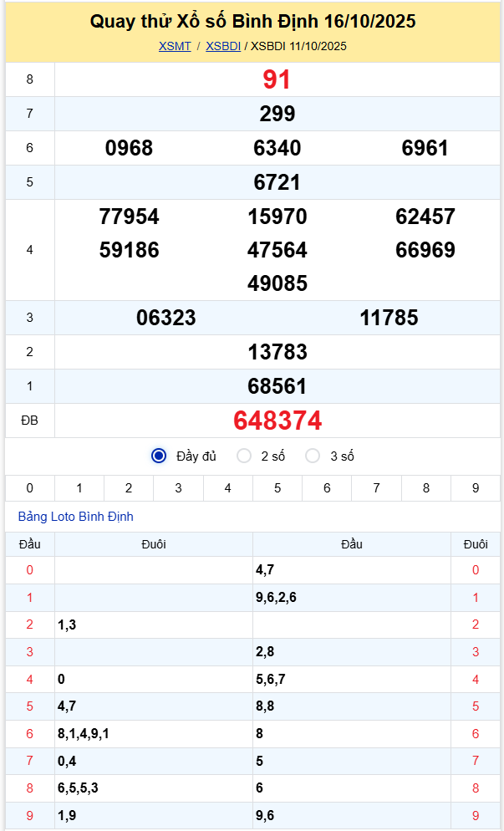Filter results by digit 6
Image resolution: width=504 pixels, height=831 pixels.
327,488
